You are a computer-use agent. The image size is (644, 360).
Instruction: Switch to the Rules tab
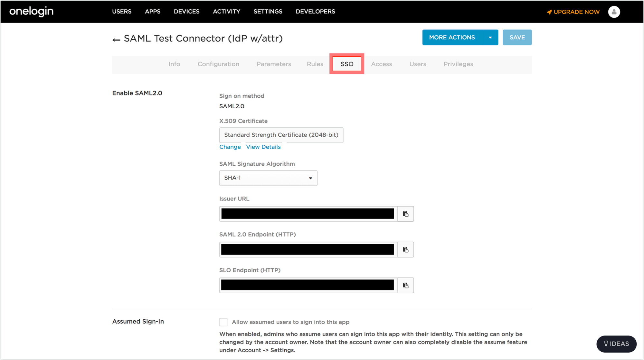click(x=315, y=64)
